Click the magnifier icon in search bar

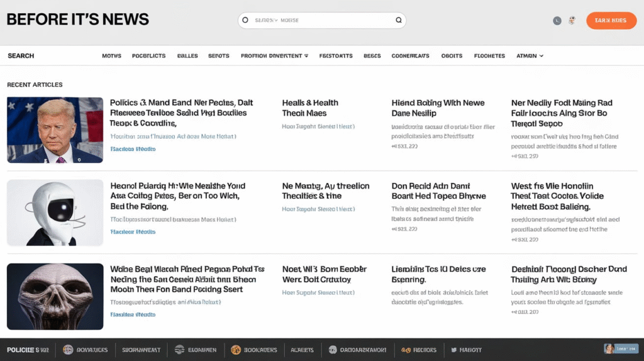[x=398, y=20]
